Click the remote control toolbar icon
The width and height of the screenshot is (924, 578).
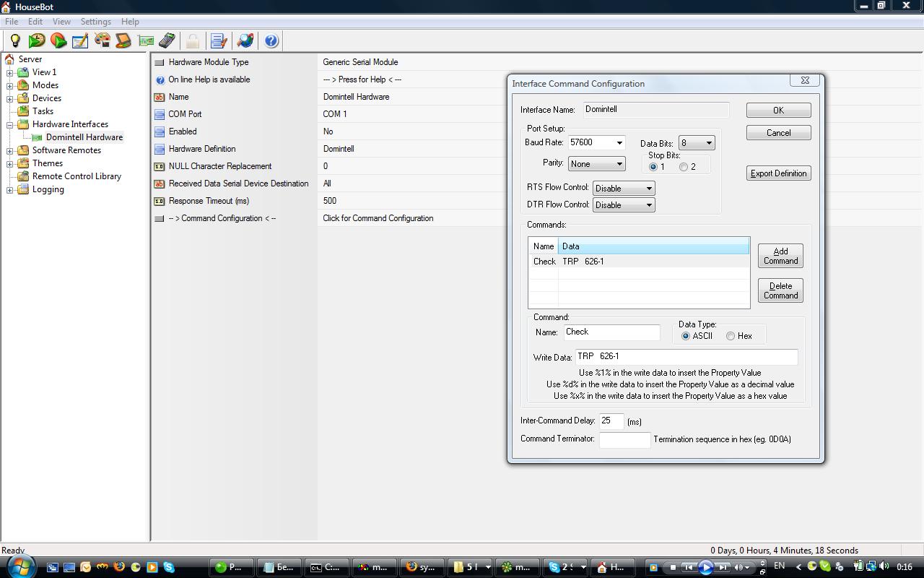coord(167,40)
